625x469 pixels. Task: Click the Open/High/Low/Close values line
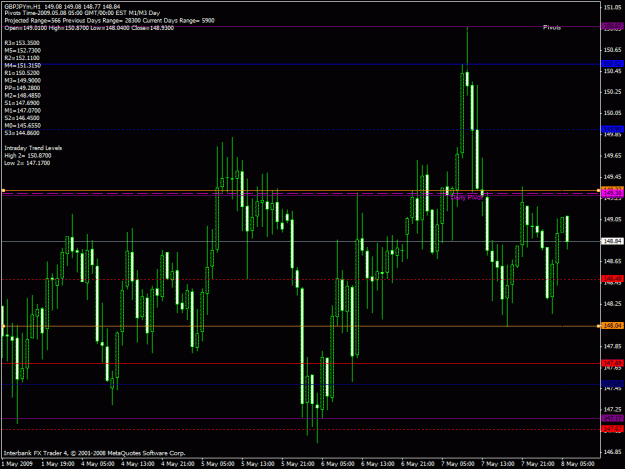[89, 28]
